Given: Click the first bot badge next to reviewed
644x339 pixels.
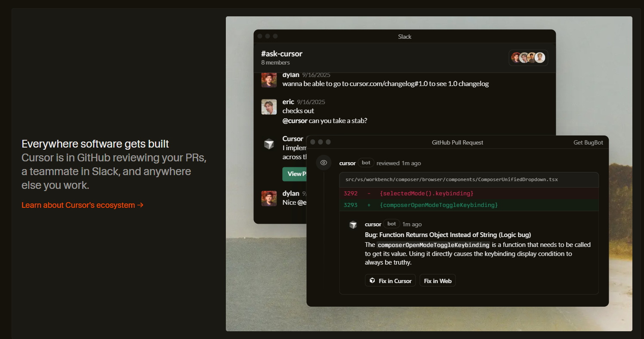Looking at the screenshot, I should coord(366,163).
